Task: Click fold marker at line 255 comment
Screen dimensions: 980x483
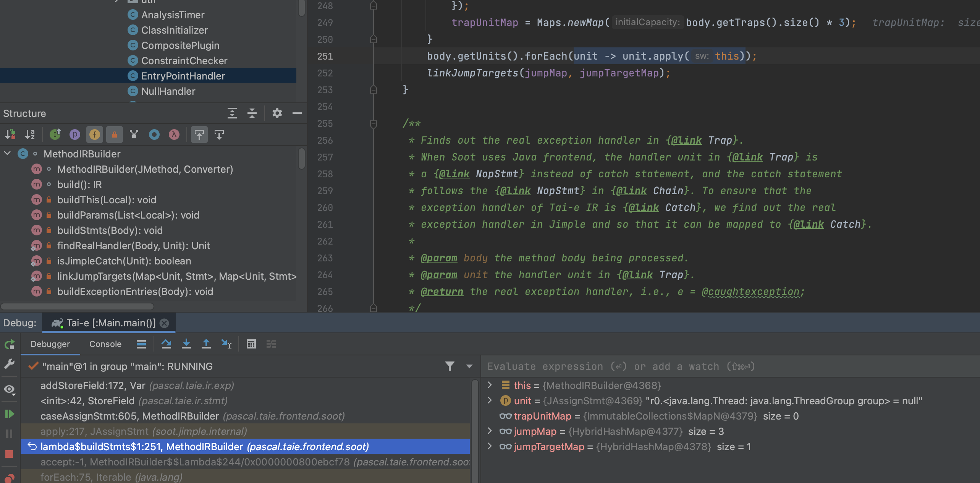Action: [374, 124]
